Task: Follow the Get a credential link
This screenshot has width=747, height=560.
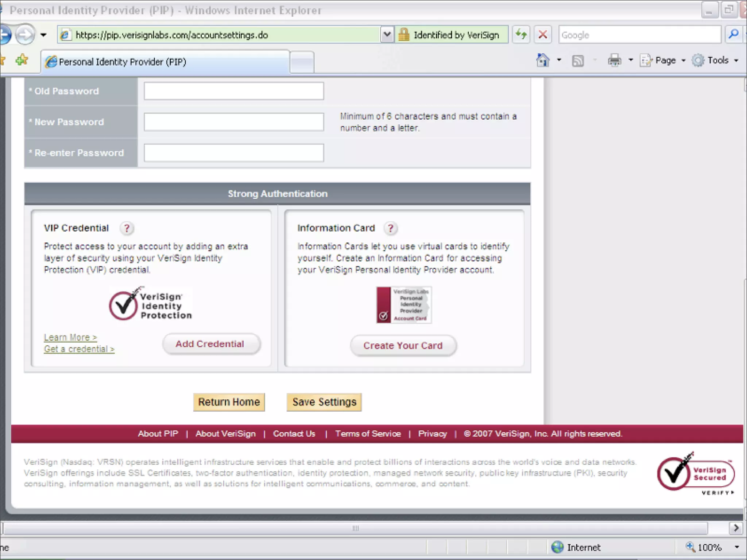Action: [x=79, y=349]
